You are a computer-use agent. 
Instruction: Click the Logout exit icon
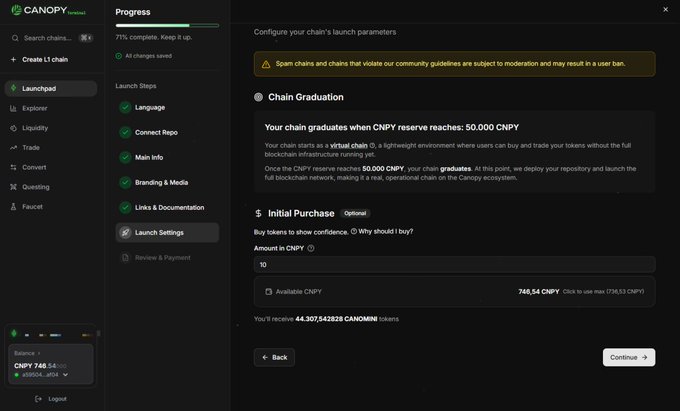click(38, 399)
